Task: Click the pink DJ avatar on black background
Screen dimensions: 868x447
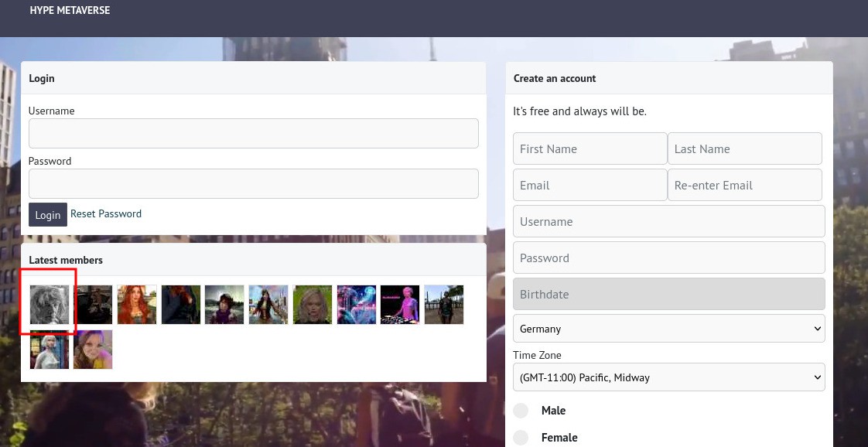Action: click(x=400, y=305)
